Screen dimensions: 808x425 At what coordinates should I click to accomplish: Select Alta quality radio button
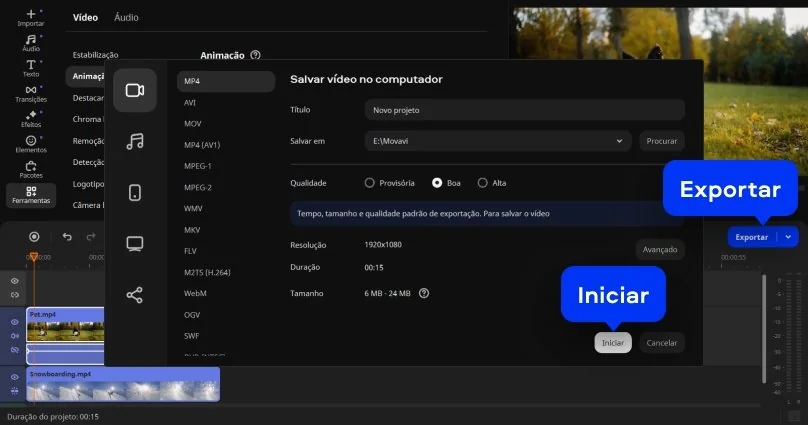(x=483, y=183)
